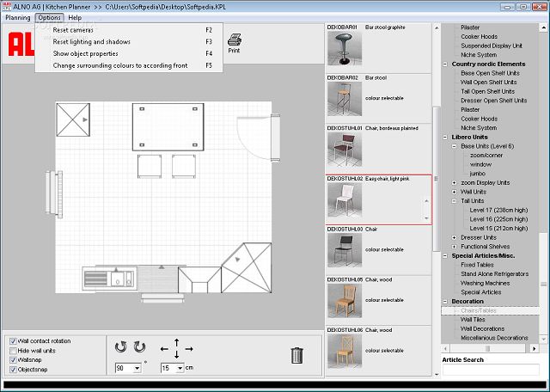Select light pink easy chair thumbnail
Screen dimensions: 550x392
[344, 199]
